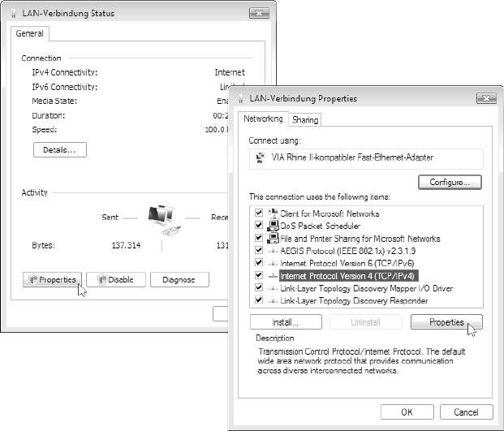Viewport: 504px width, 431px height.
Task: Click the LAN-Verbindung Properties title bar icon
Action: pyautogui.click(x=240, y=98)
